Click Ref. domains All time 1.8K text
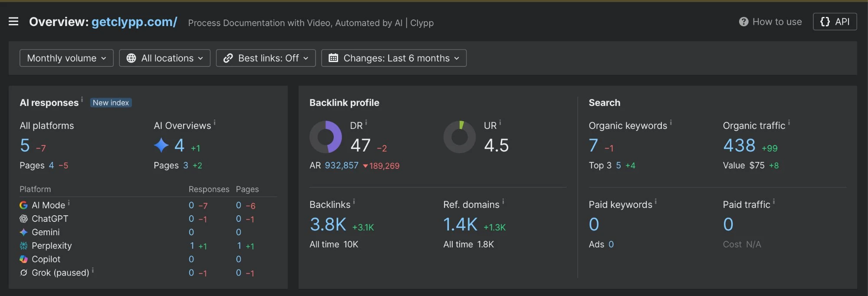 (468, 244)
